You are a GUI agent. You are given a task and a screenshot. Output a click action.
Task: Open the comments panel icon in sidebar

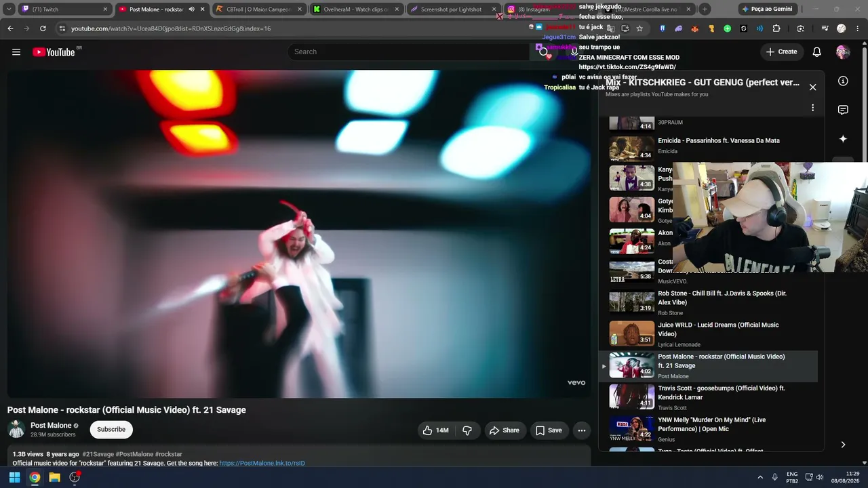click(x=843, y=110)
